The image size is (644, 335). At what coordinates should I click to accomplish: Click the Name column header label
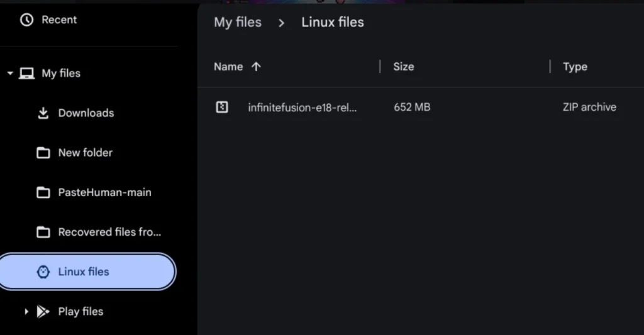click(x=228, y=67)
